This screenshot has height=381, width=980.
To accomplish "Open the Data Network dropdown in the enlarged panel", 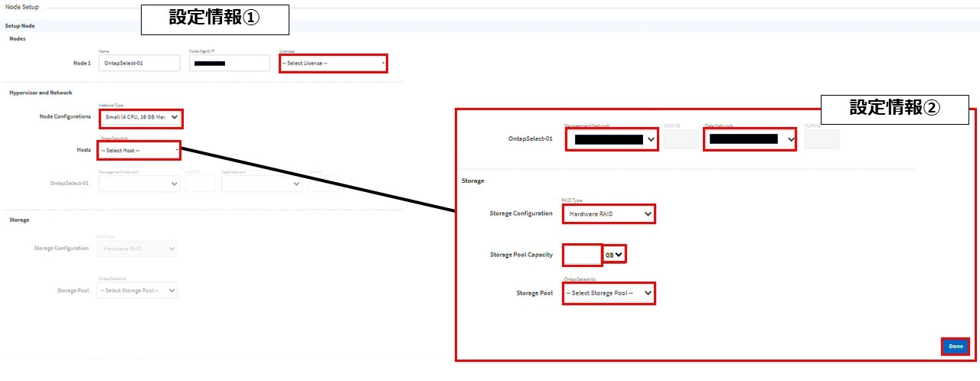I will pyautogui.click(x=750, y=139).
